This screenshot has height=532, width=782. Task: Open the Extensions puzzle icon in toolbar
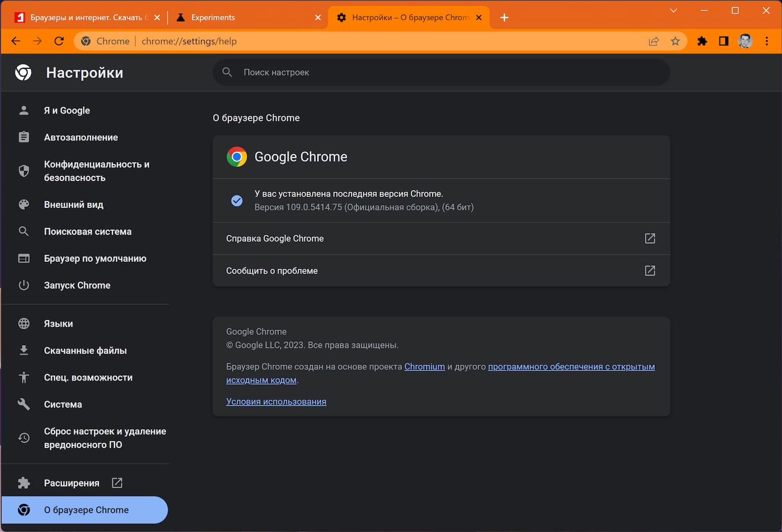point(702,41)
